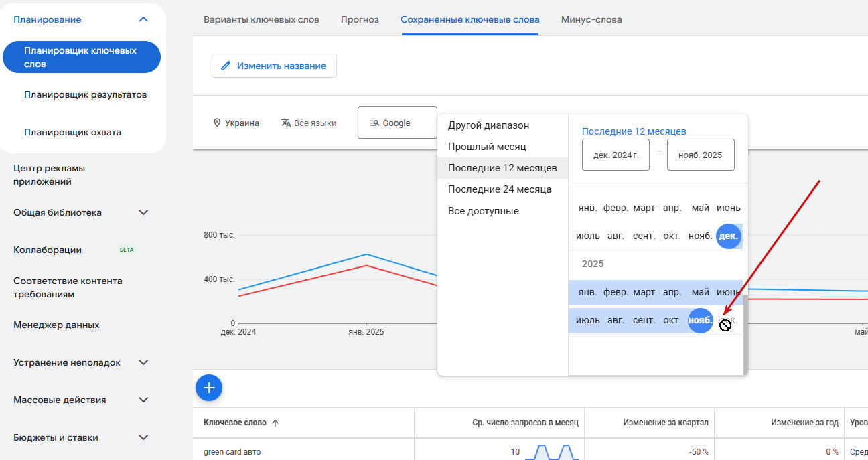Pick окт. in the 2024 calendar row
The image size is (868, 460).
tap(672, 236)
